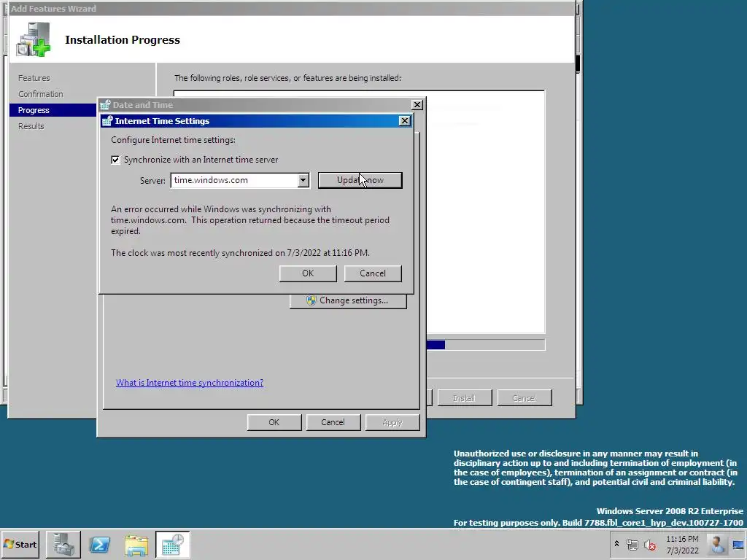Select Features step in wizard sidebar
The image size is (747, 560).
pyautogui.click(x=34, y=77)
